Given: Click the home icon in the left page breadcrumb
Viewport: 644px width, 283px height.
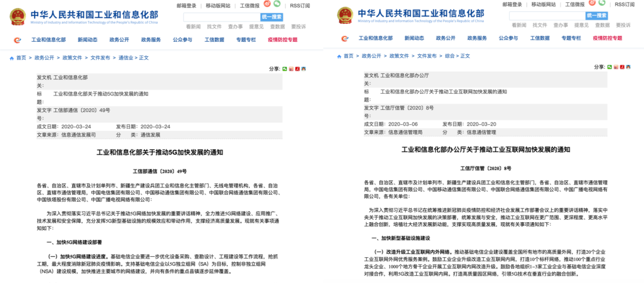Looking at the screenshot, I should [12, 58].
